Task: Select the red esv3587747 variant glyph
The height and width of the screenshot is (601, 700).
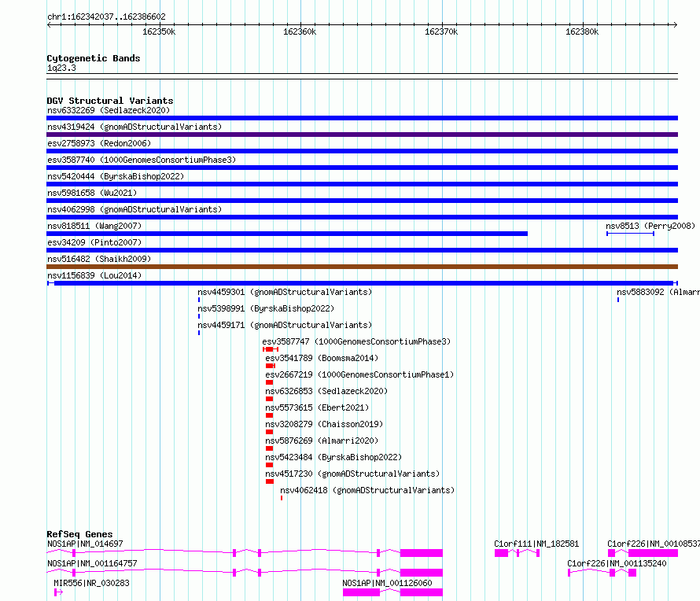Action: 271,349
